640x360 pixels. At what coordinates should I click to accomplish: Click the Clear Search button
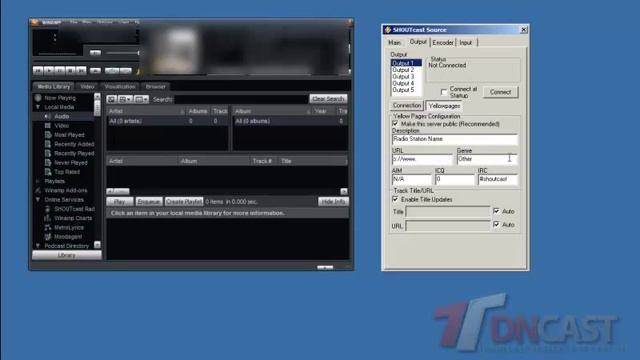[328, 99]
